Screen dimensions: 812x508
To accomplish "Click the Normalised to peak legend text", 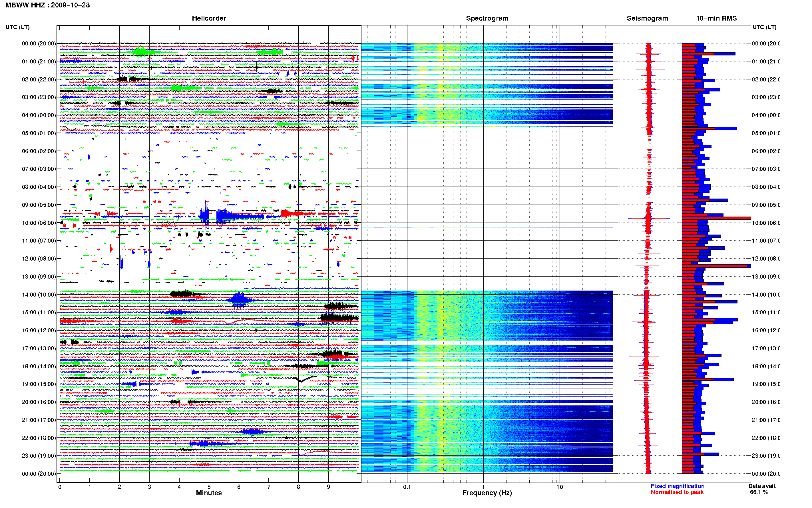I will [677, 492].
